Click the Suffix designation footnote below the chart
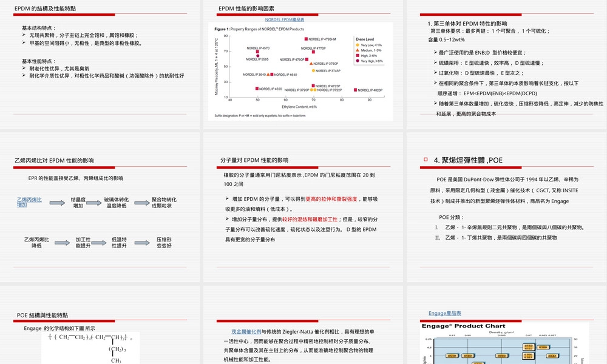 260,116
